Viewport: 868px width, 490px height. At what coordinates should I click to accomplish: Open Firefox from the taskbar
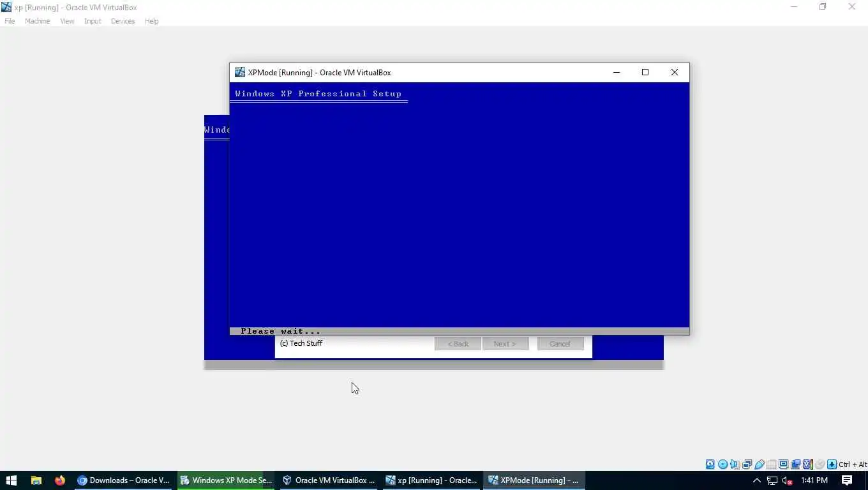pyautogui.click(x=60, y=480)
